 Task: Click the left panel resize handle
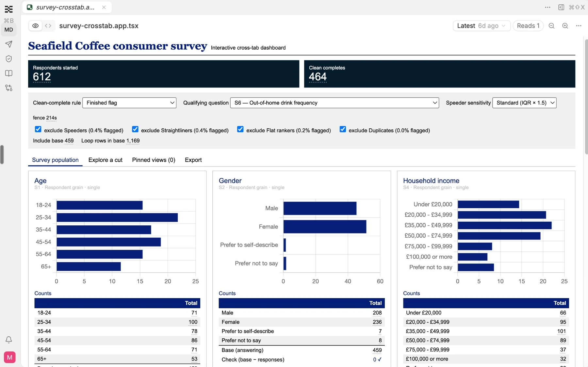(2, 154)
